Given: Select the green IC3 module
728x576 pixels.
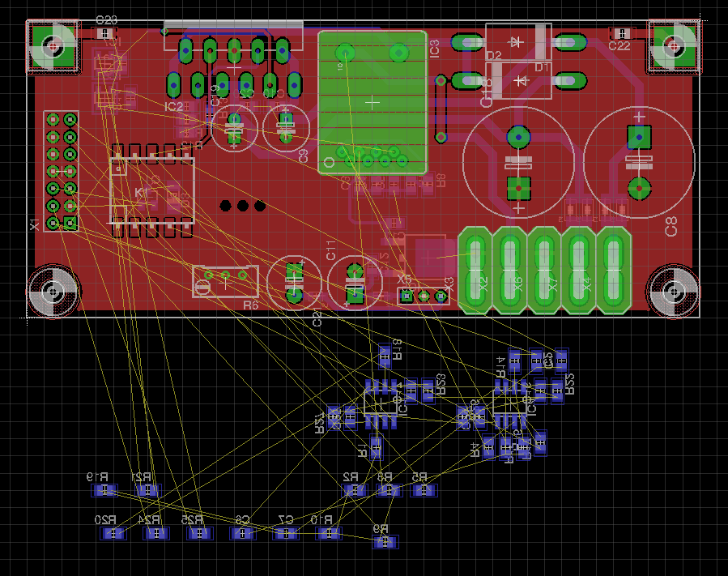Looking at the screenshot, I should [372, 102].
